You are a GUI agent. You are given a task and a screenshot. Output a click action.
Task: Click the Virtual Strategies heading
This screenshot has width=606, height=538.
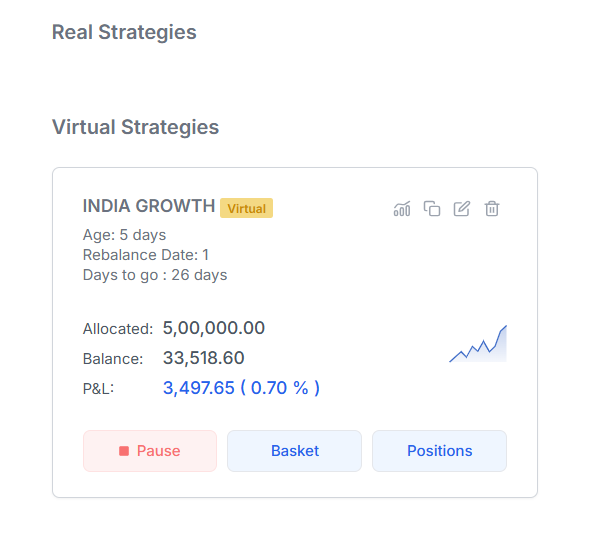[x=136, y=127]
